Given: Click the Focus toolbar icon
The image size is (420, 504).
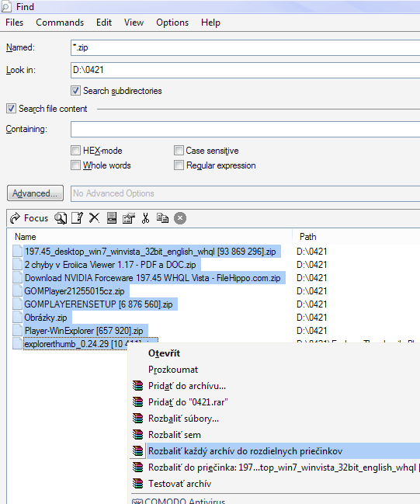Looking at the screenshot, I should (15, 218).
